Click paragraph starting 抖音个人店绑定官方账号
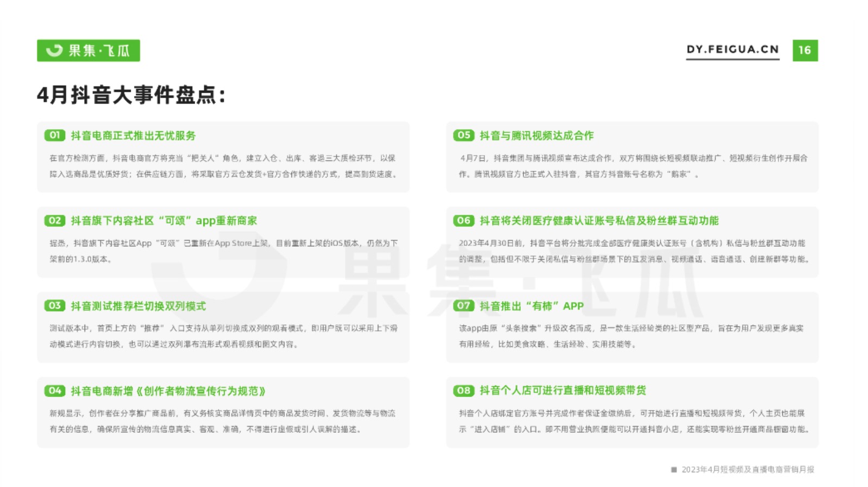The image size is (868, 487). click(635, 421)
